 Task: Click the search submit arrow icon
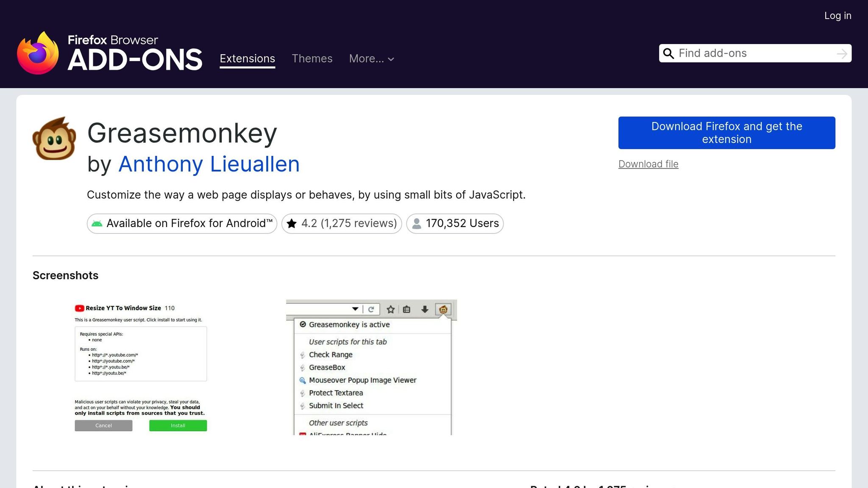coord(842,54)
